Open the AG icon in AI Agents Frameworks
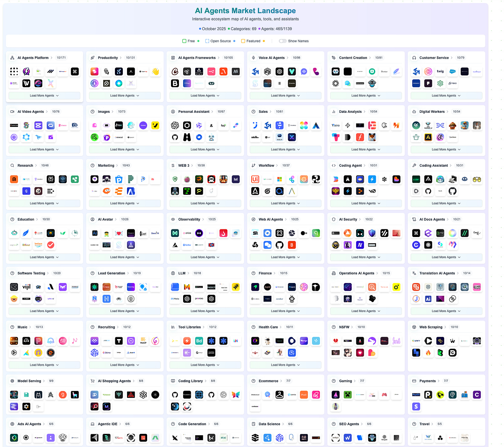This screenshot has height=447, width=504. [236, 72]
